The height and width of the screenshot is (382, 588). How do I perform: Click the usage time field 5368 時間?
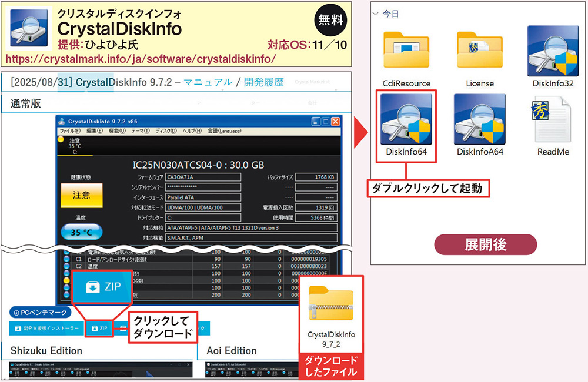tap(316, 217)
